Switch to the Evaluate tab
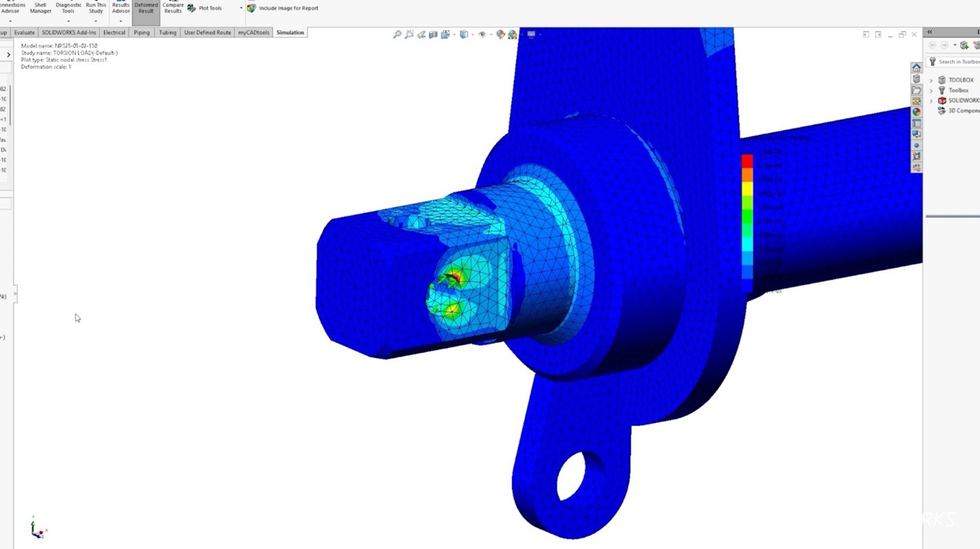The image size is (980, 549). pyautogui.click(x=25, y=32)
